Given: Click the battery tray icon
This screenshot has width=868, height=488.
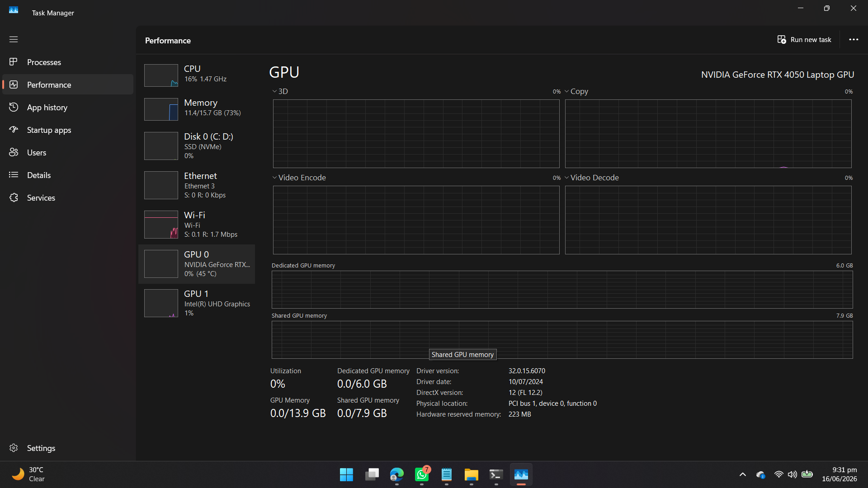Looking at the screenshot, I should (807, 474).
